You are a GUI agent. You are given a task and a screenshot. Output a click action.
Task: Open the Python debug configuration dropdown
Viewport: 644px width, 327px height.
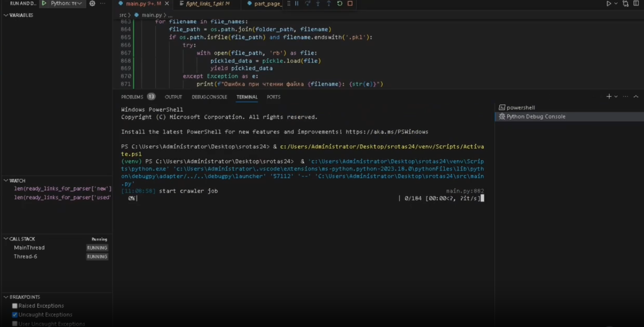[x=67, y=3]
